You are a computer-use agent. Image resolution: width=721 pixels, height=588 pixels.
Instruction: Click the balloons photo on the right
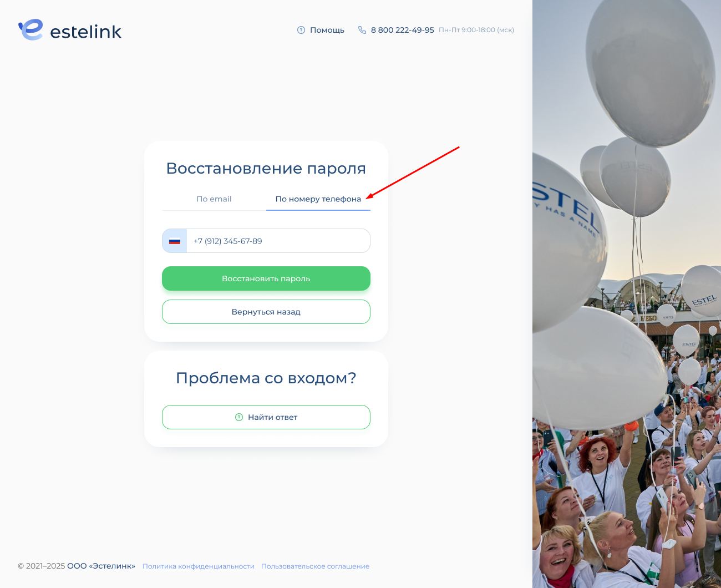pyautogui.click(x=627, y=294)
